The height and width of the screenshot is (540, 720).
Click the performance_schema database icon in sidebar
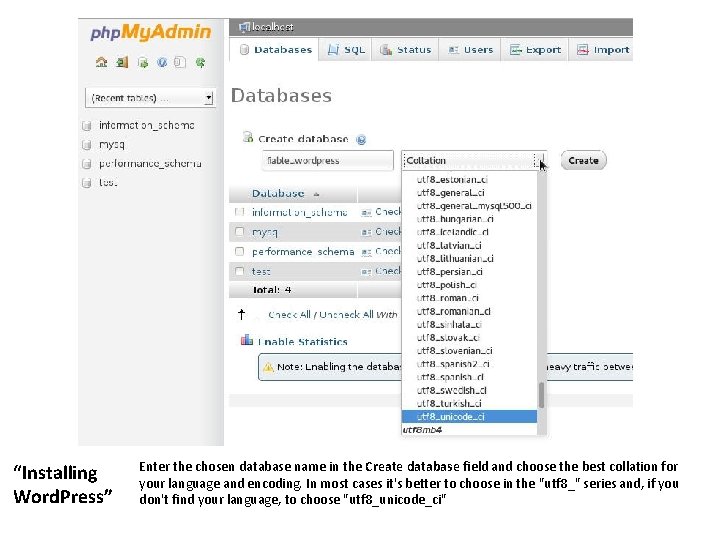tap(86, 164)
